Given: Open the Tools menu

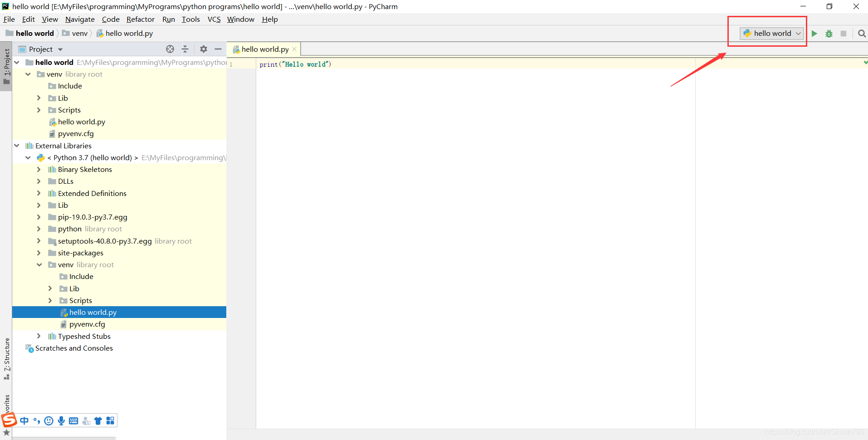Looking at the screenshot, I should (190, 19).
